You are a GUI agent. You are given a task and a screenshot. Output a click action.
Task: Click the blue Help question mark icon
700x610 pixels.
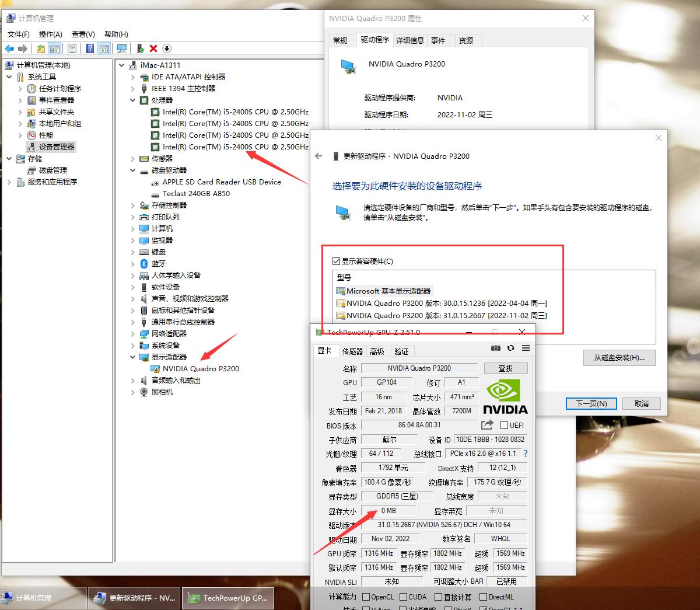tap(90, 48)
